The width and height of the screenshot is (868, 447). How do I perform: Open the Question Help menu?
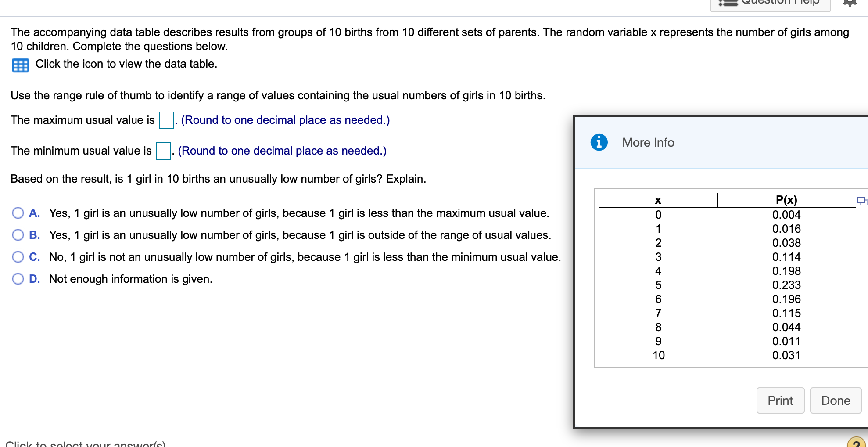click(770, 3)
